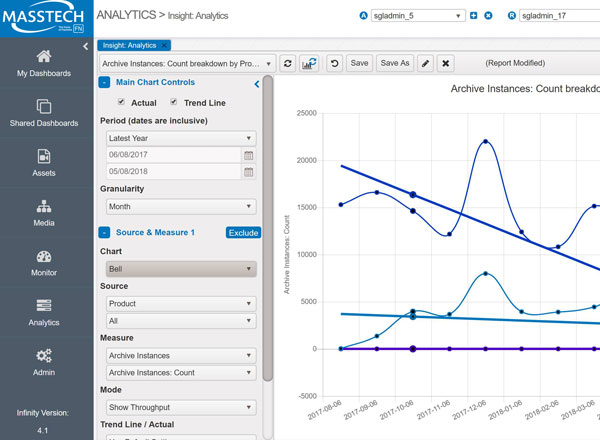The height and width of the screenshot is (440, 600).
Task: Open Shared Dashboards section
Action: point(44,113)
